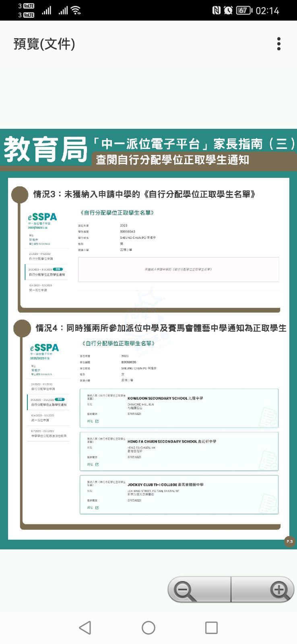Image resolution: width=297 pixels, height=644 pixels.
Task: Tap the P.3 page number badge
Action: (x=289, y=541)
